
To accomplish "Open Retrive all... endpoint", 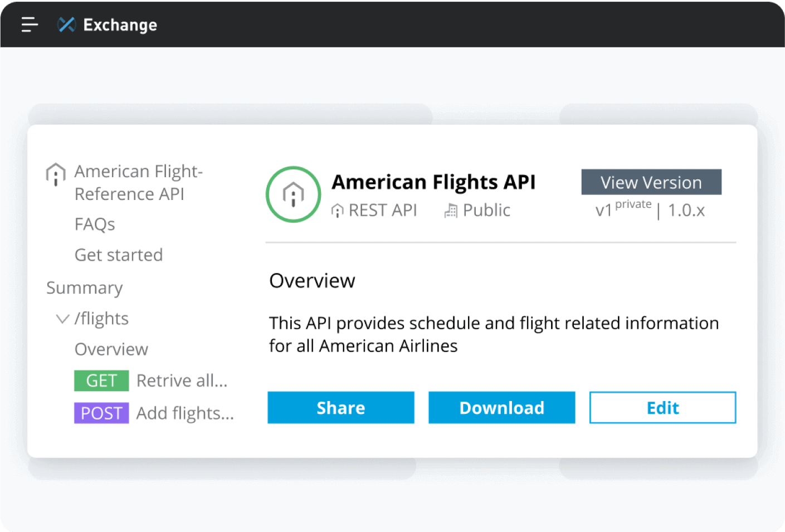I will click(x=182, y=380).
